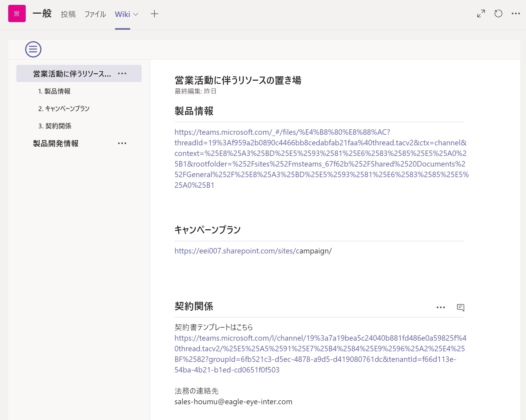The image size is (526, 420).
Task: Open options for 製品開発情報 page
Action: 122,143
